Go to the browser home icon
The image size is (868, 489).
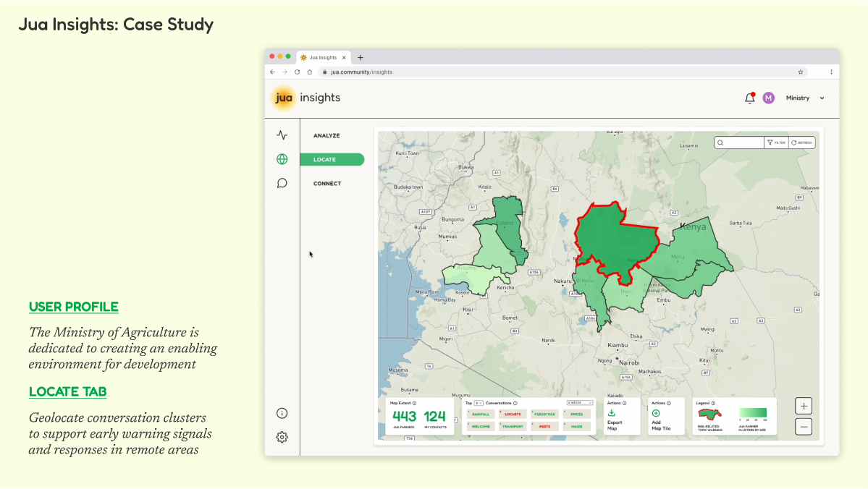(310, 72)
